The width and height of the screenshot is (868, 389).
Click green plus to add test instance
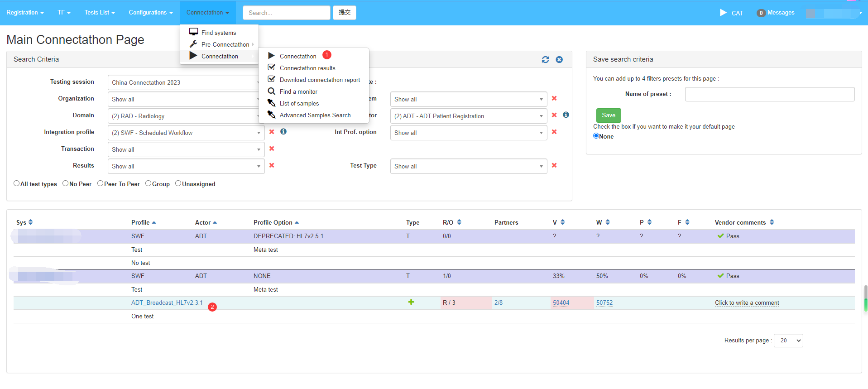411,302
